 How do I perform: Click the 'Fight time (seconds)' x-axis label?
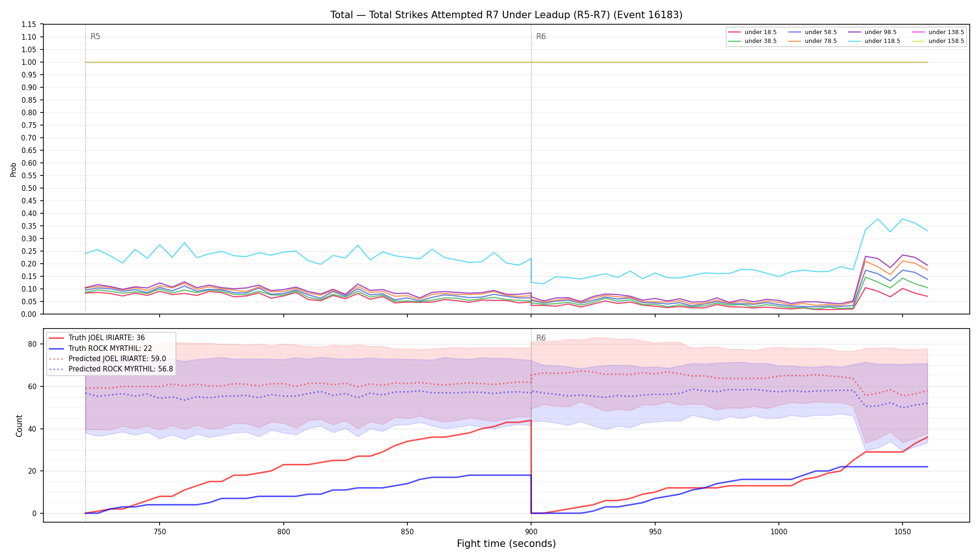pyautogui.click(x=506, y=544)
